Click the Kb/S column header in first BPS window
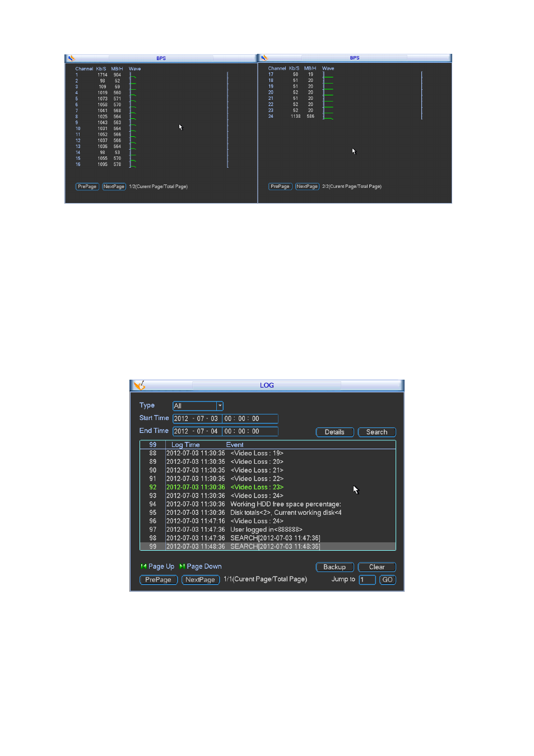Viewport: 534px width, 756px height. pyautogui.click(x=101, y=69)
